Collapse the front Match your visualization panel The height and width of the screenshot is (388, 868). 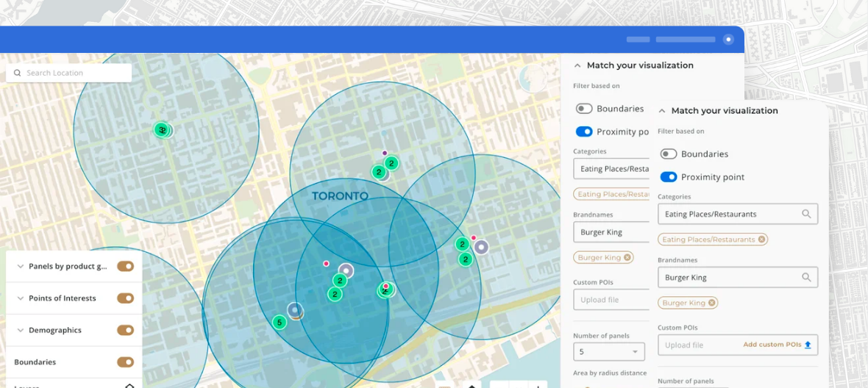point(662,111)
